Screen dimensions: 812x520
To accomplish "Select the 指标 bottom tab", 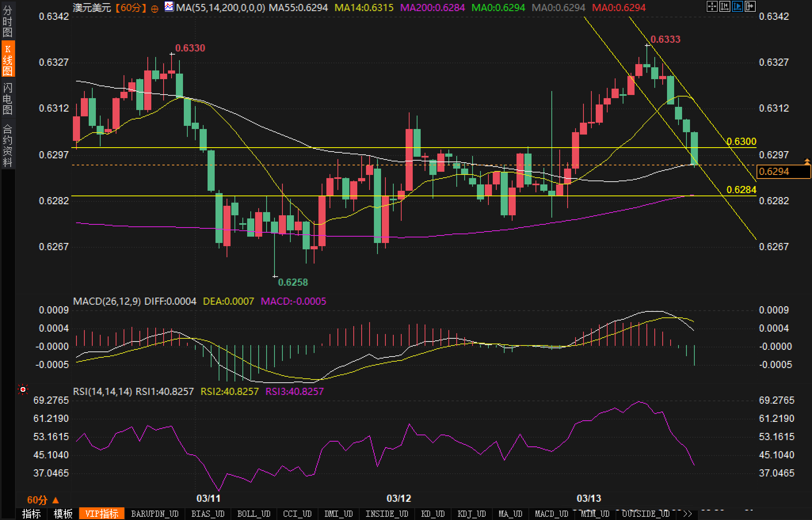I will (x=31, y=514).
